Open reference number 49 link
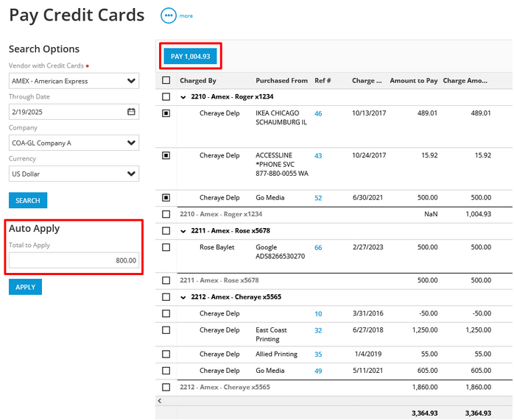Viewport: 514px width, 420px height. 318,371
